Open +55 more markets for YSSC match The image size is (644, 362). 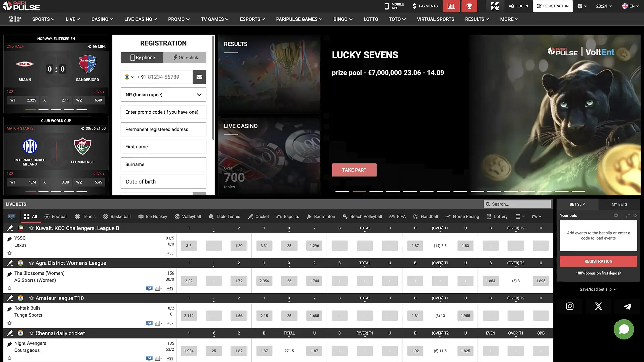click(170, 253)
